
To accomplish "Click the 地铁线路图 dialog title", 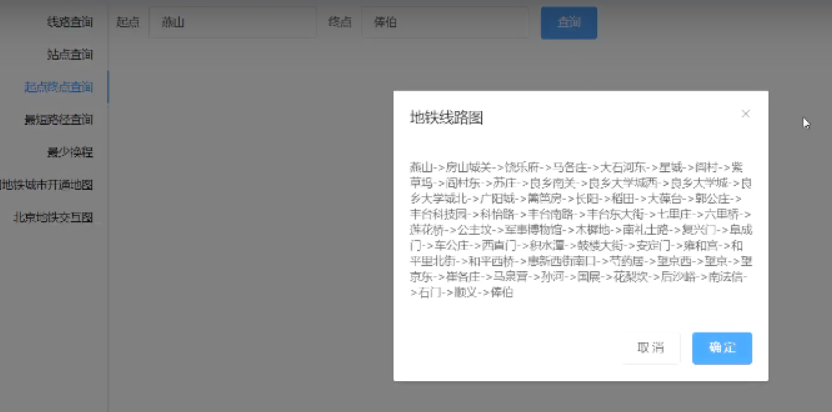I will [x=446, y=118].
